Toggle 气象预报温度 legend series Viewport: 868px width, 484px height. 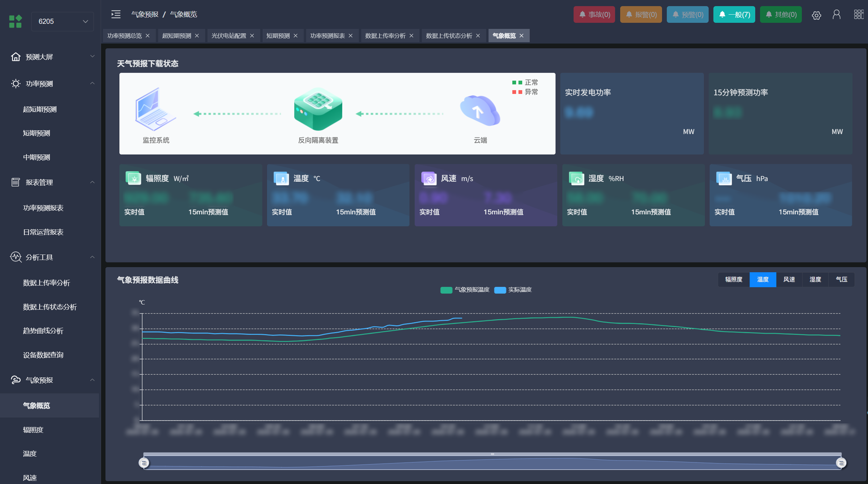465,290
